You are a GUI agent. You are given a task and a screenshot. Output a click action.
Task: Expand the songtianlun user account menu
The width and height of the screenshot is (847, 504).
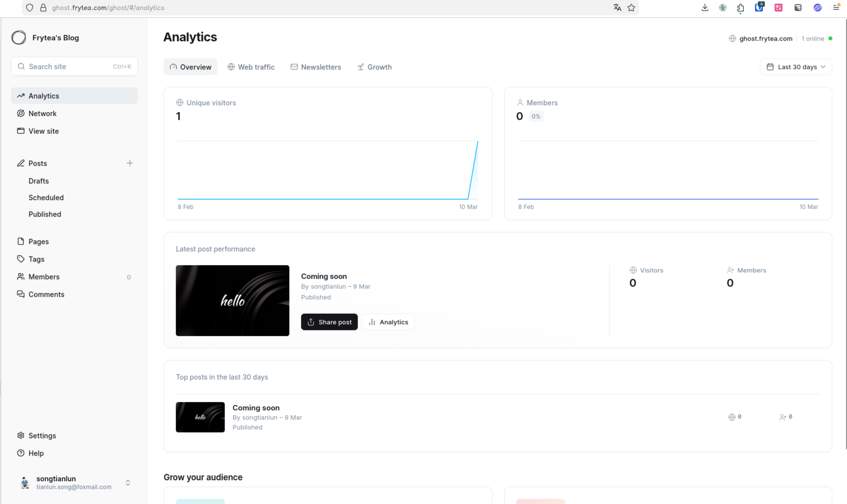point(128,482)
